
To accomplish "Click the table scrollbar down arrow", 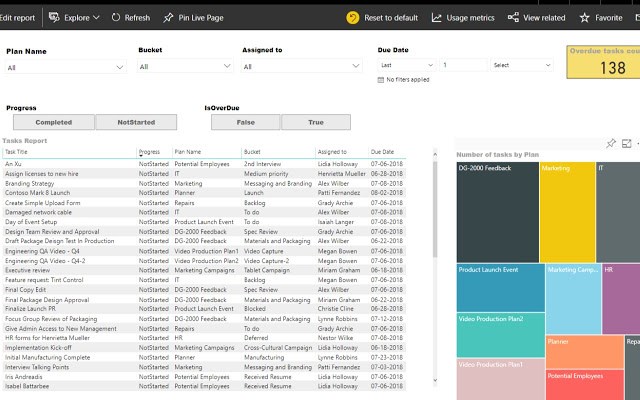I will (x=435, y=380).
